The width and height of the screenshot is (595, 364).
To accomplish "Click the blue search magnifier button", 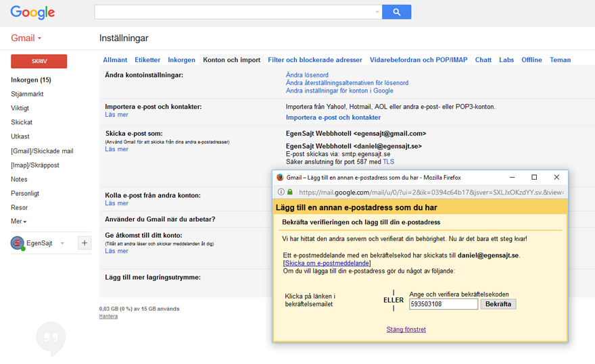I will click(x=396, y=12).
